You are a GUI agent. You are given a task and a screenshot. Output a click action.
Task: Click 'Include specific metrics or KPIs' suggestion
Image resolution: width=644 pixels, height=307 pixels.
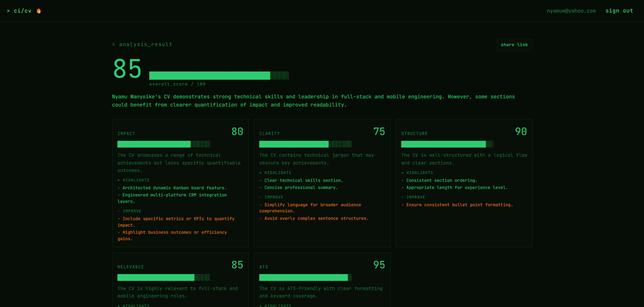176,222
